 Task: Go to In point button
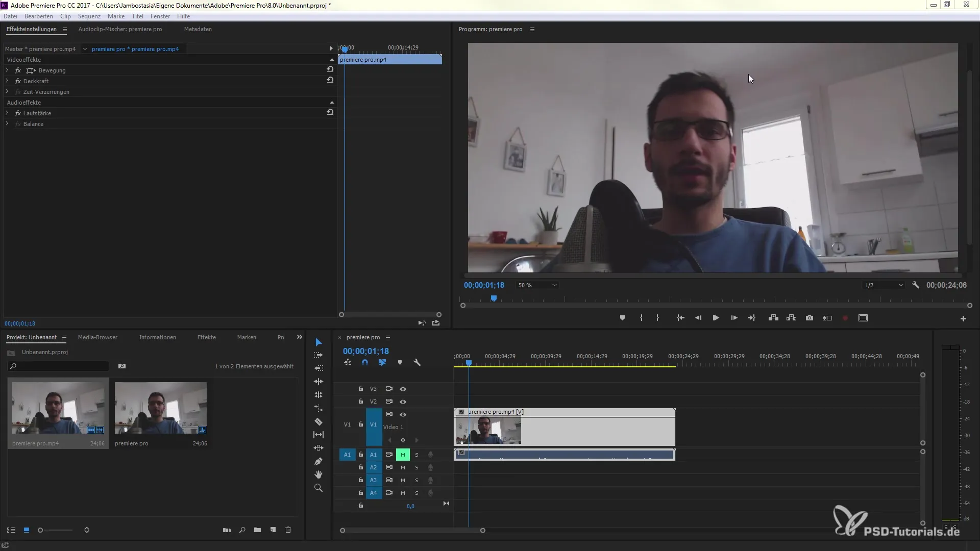(x=680, y=318)
